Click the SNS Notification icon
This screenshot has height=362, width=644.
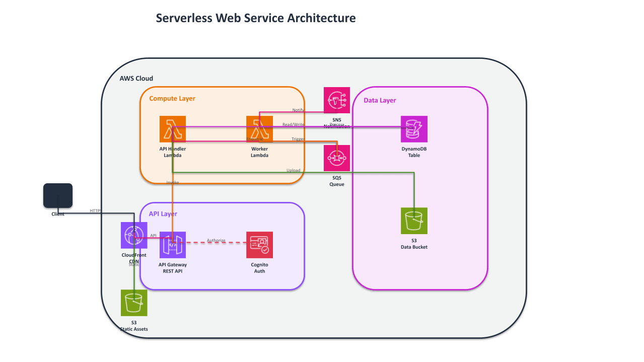click(336, 100)
